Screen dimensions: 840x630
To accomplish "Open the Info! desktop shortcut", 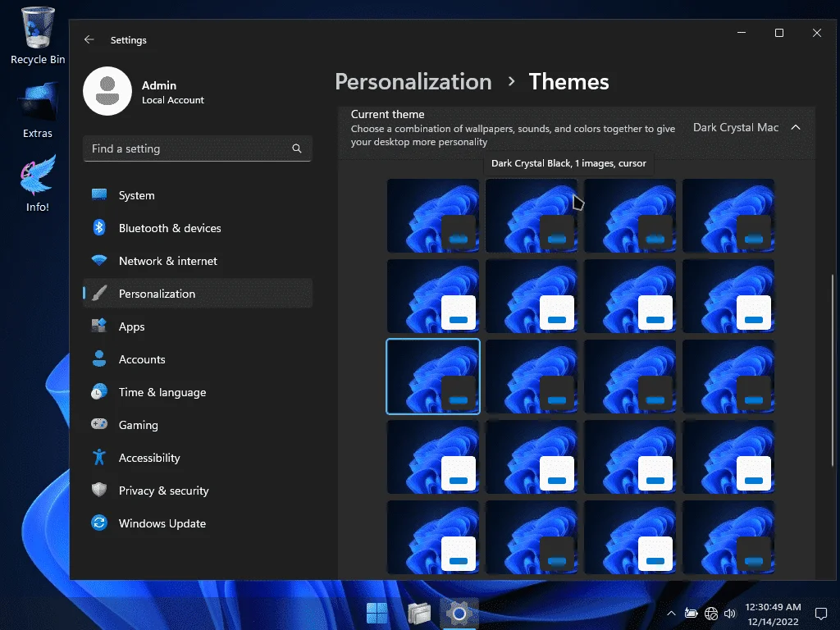I will 38,183.
